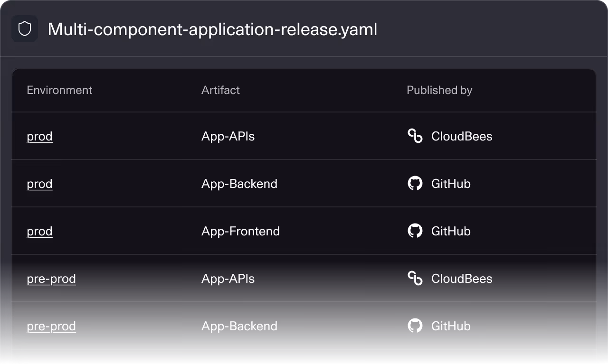This screenshot has width=608, height=364.
Task: Click the CloudBees icon in the pre-prod App-APIs row
Action: tap(415, 279)
